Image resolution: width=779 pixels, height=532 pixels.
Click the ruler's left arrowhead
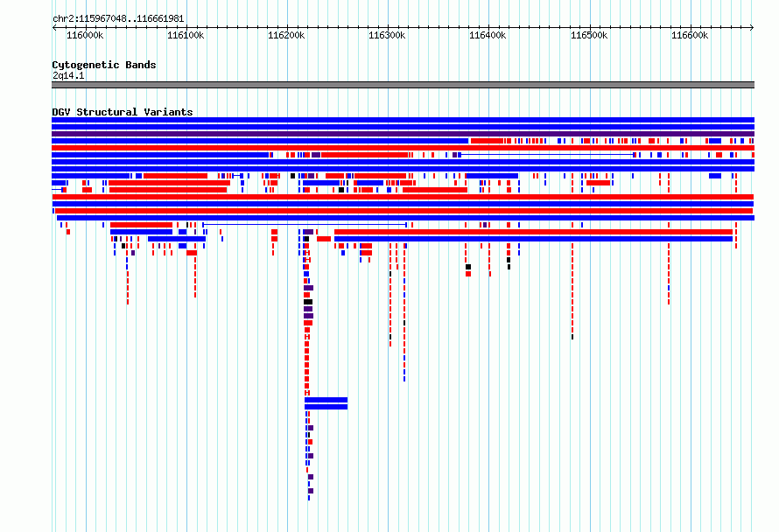[x=54, y=27]
